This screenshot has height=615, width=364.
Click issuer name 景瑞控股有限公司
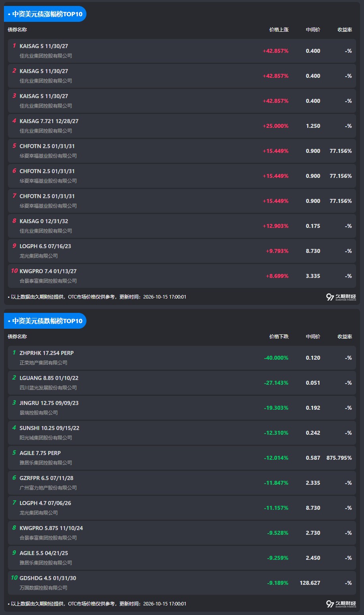39,413
